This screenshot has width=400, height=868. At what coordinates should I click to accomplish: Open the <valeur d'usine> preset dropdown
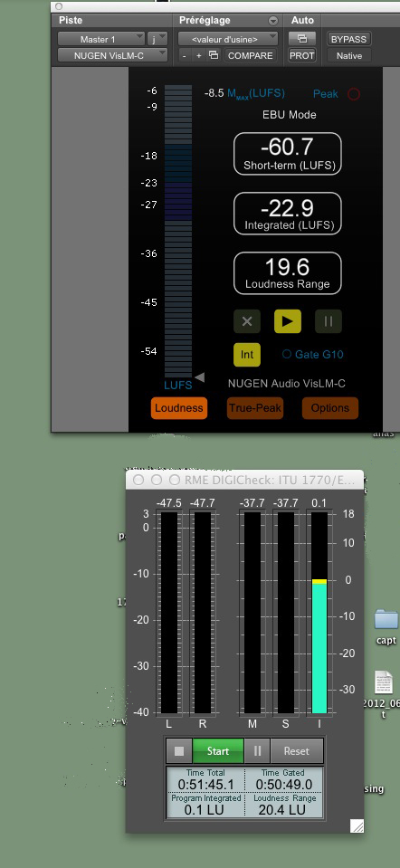pos(227,39)
